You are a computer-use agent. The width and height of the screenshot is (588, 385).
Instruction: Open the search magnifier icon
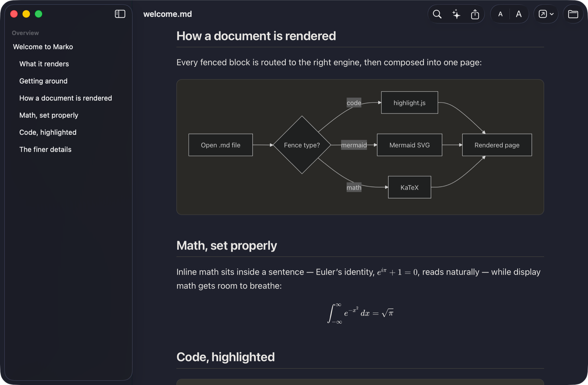click(437, 14)
